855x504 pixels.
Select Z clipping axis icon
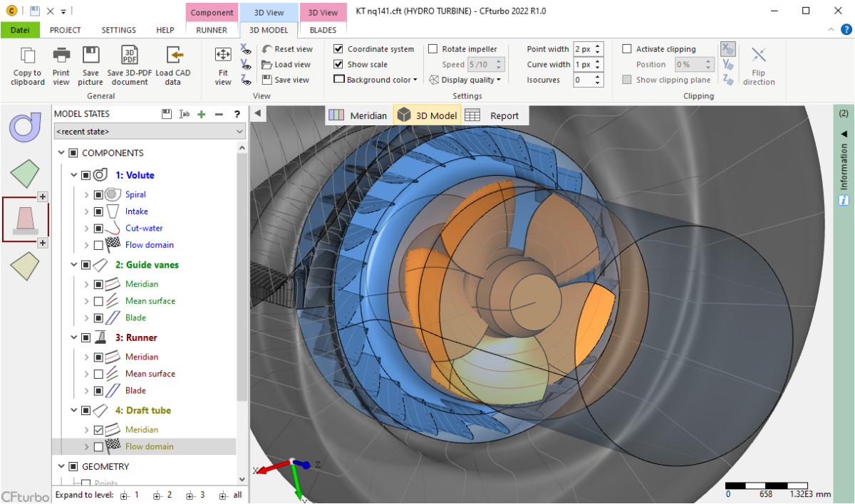click(727, 80)
